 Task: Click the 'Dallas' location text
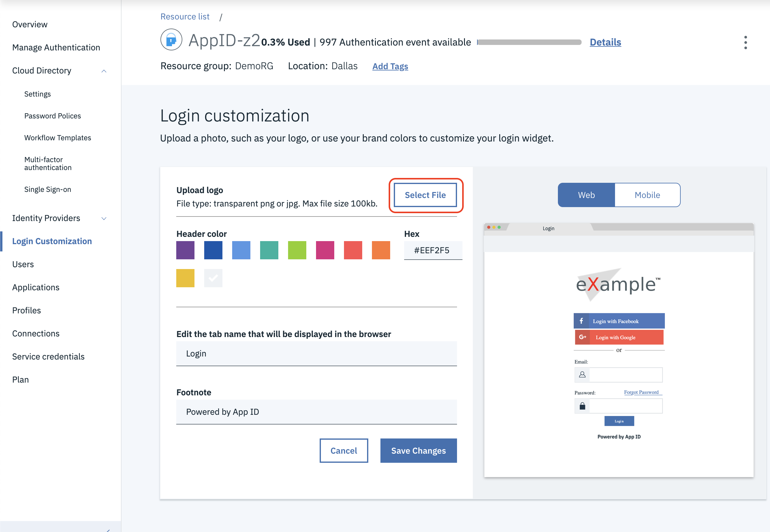coord(344,66)
